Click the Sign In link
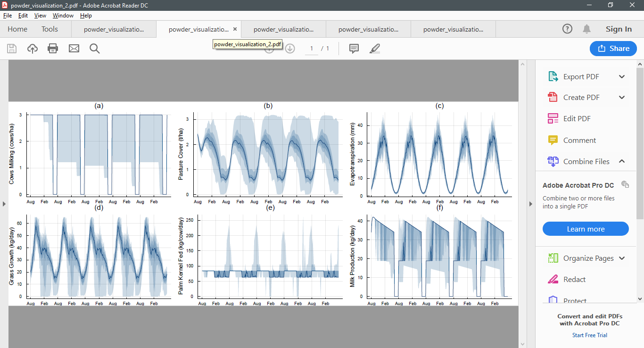The width and height of the screenshot is (644, 348). [x=619, y=29]
